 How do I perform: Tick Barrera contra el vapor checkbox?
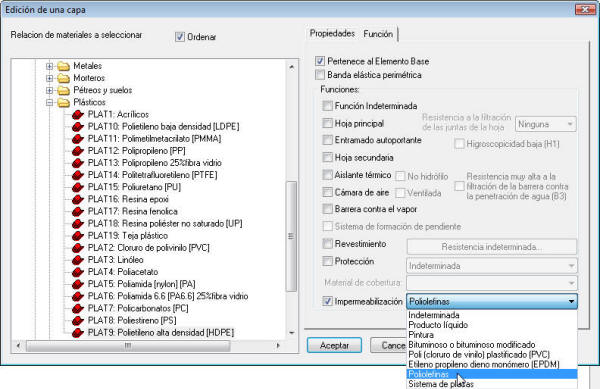coord(327,209)
